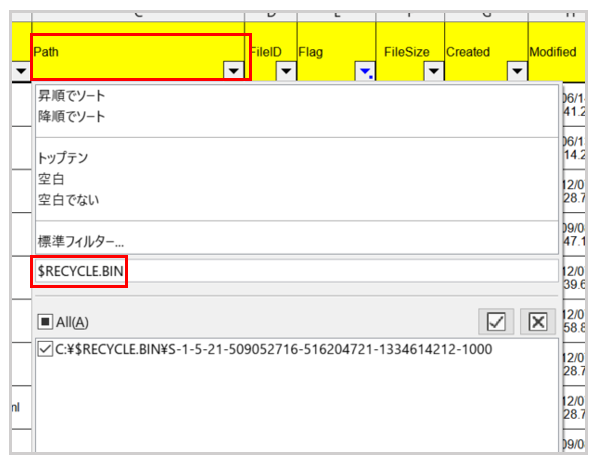Toggle the All(A) checkbox
The height and width of the screenshot is (462, 601).
click(45, 321)
